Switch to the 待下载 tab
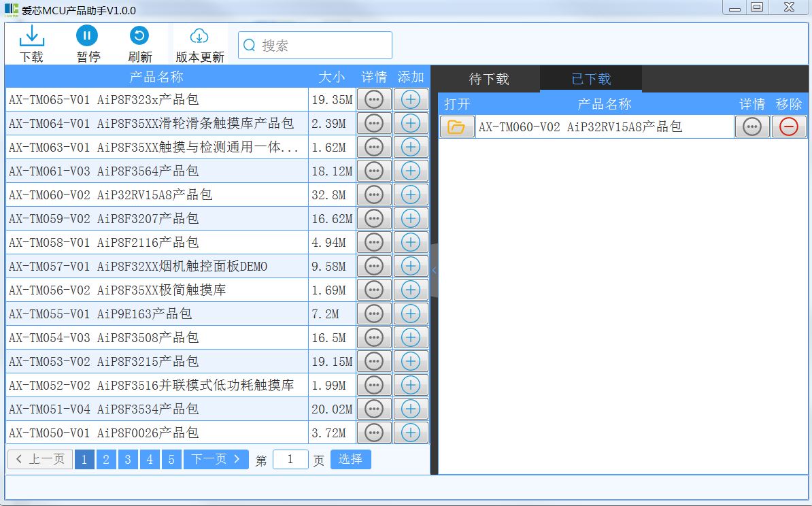 pos(489,80)
